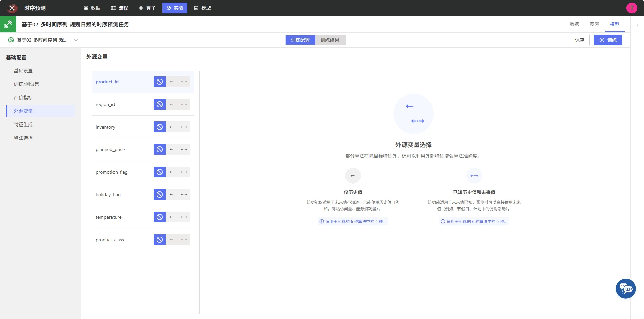Image resolution: width=644 pixels, height=319 pixels.
Task: Set temperature to history-and-future arrow
Action: (184, 217)
